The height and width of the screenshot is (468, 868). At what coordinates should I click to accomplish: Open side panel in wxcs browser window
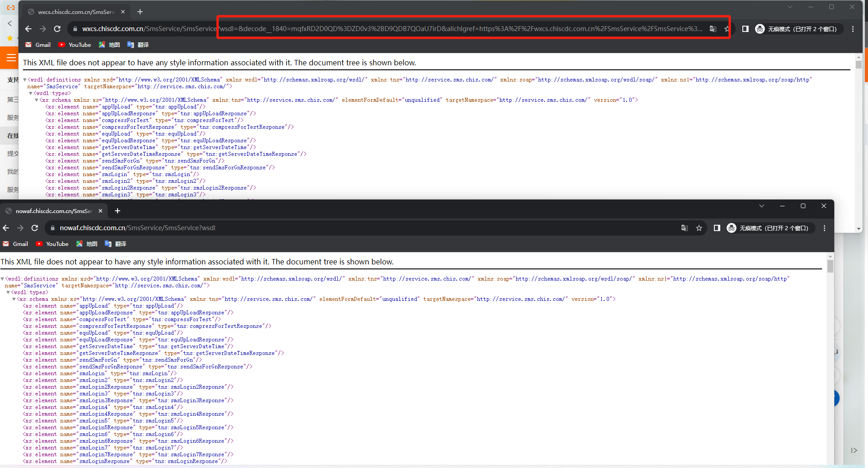click(745, 29)
